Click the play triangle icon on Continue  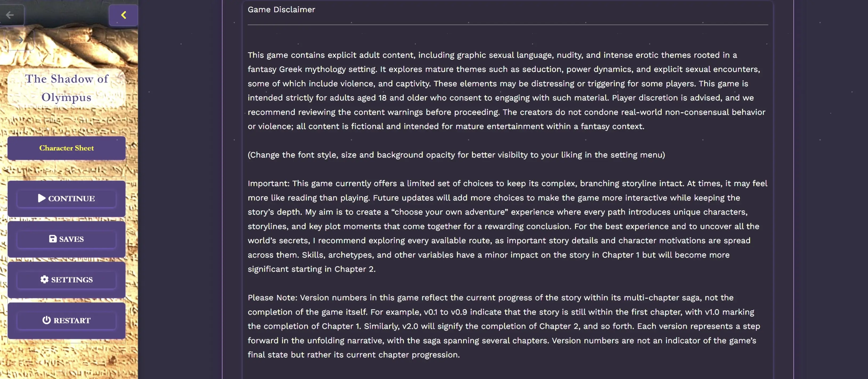tap(42, 198)
